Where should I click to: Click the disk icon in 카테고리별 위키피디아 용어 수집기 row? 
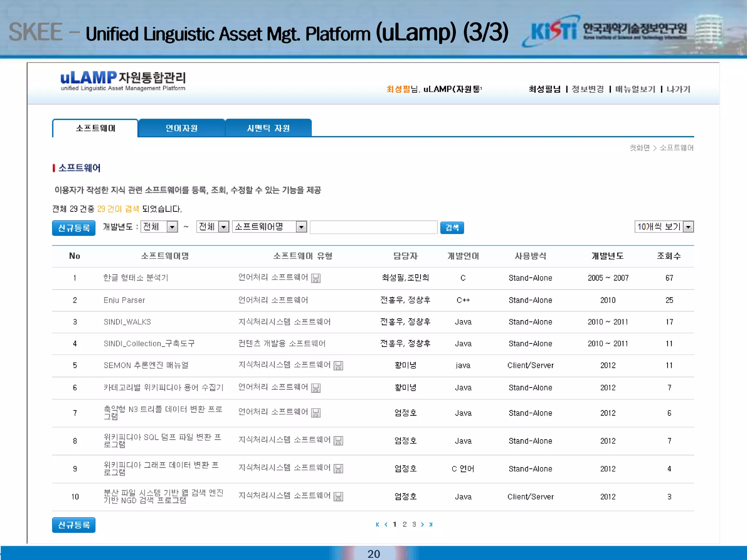tap(316, 388)
